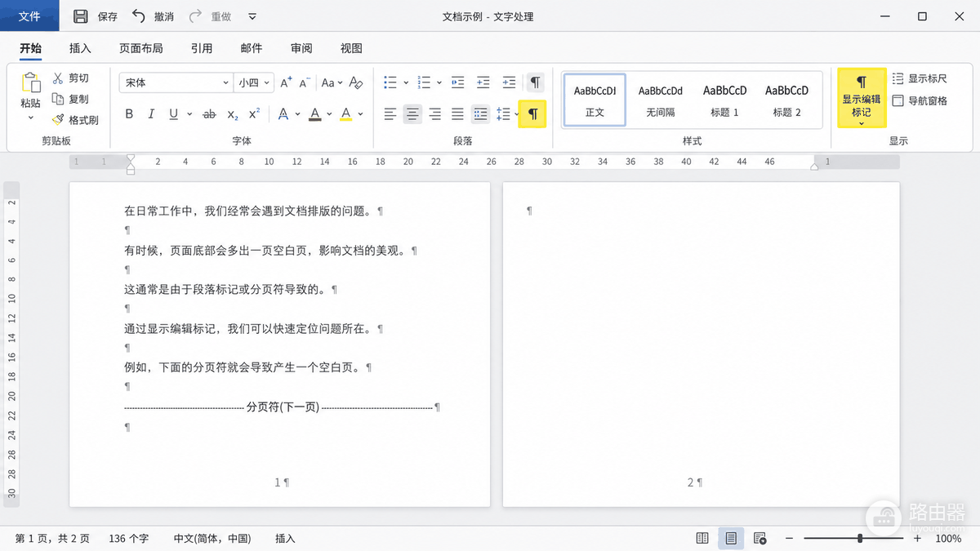Zoom in with the plus button
The width and height of the screenshot is (980, 551).
(917, 539)
